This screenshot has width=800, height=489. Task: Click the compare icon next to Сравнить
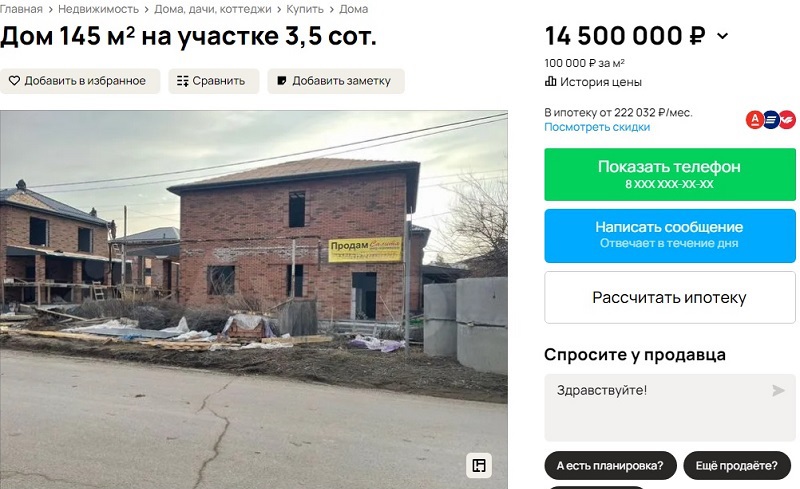(x=183, y=81)
